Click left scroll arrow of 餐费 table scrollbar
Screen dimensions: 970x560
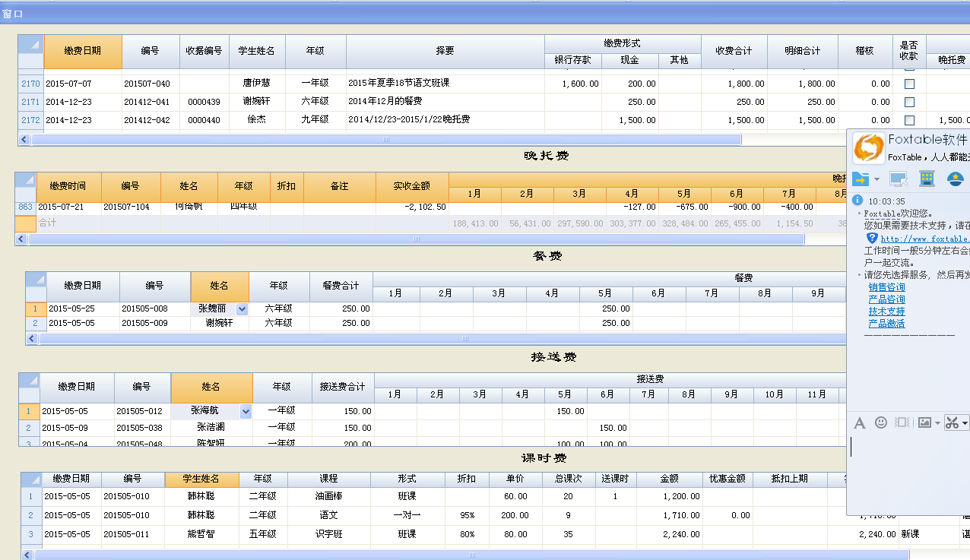[x=32, y=339]
